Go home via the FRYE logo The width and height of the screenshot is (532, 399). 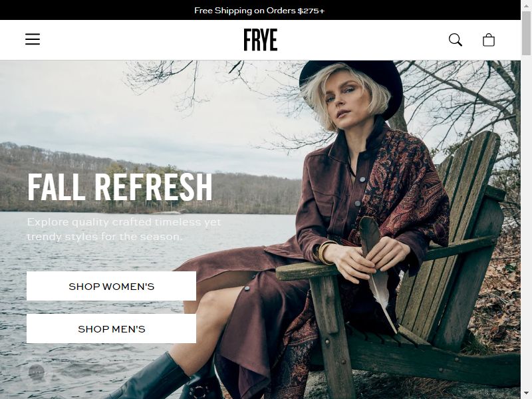261,40
